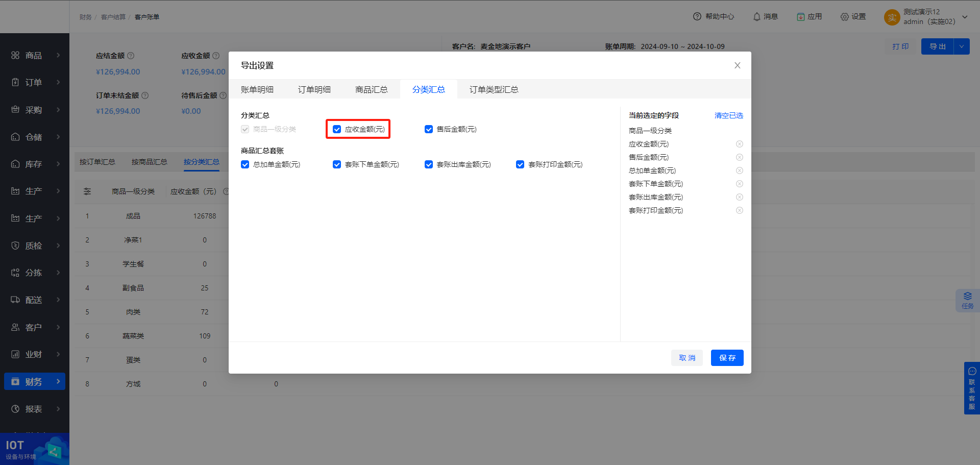Click the 业财 sidebar icon

(x=15, y=354)
